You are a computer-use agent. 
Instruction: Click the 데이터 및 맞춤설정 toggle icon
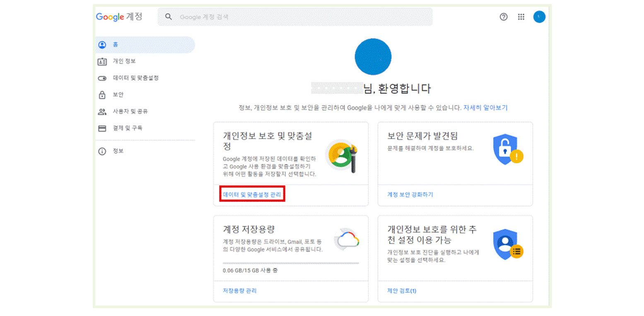tap(102, 78)
